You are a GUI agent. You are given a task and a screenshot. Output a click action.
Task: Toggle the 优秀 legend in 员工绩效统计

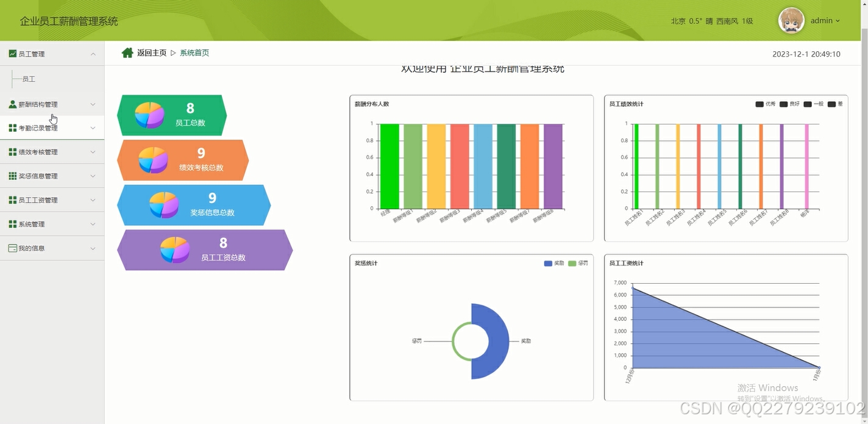759,104
